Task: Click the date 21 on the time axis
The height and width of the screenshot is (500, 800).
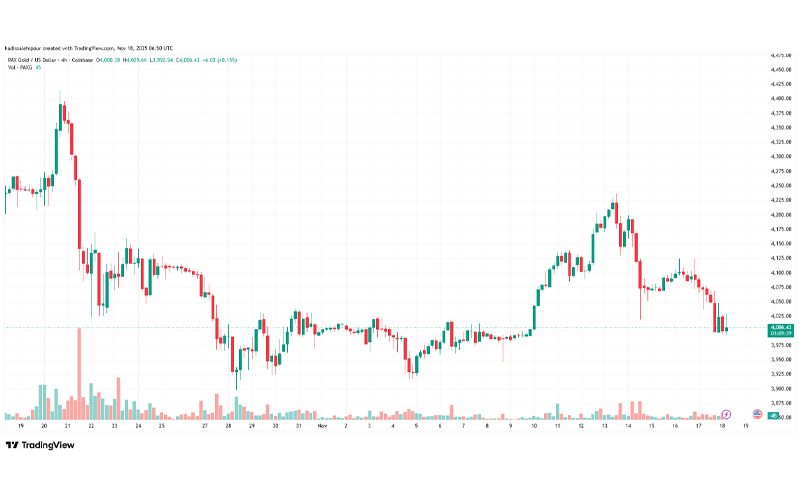Action: click(67, 425)
